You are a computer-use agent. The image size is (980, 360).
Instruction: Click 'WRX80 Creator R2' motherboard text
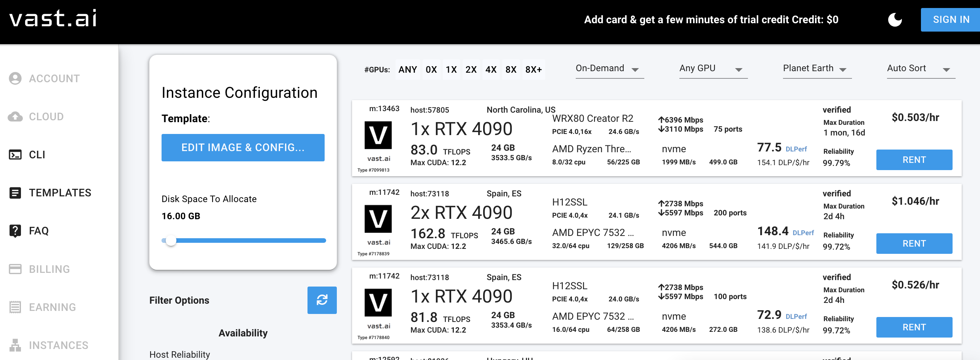[x=593, y=118]
